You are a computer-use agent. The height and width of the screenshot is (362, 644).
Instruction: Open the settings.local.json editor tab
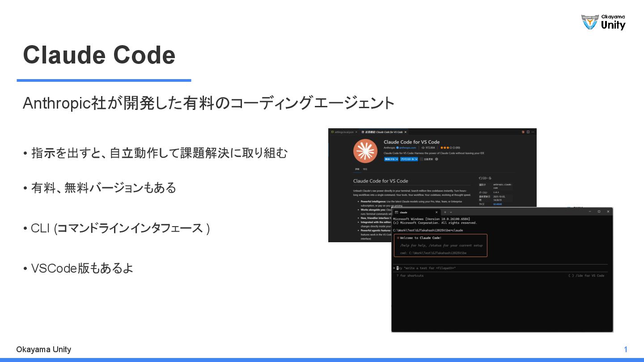point(343,132)
